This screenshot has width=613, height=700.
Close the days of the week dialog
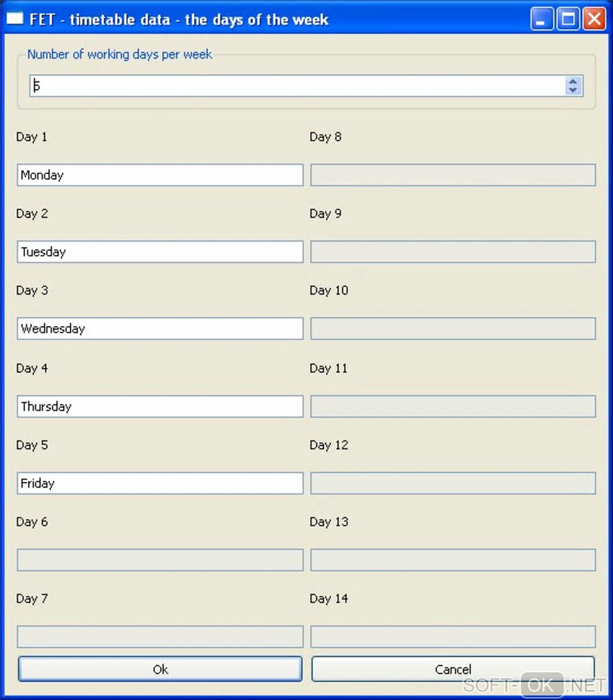(594, 19)
